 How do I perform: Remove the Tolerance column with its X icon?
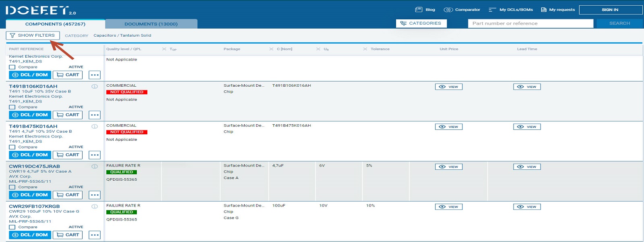(x=365, y=49)
